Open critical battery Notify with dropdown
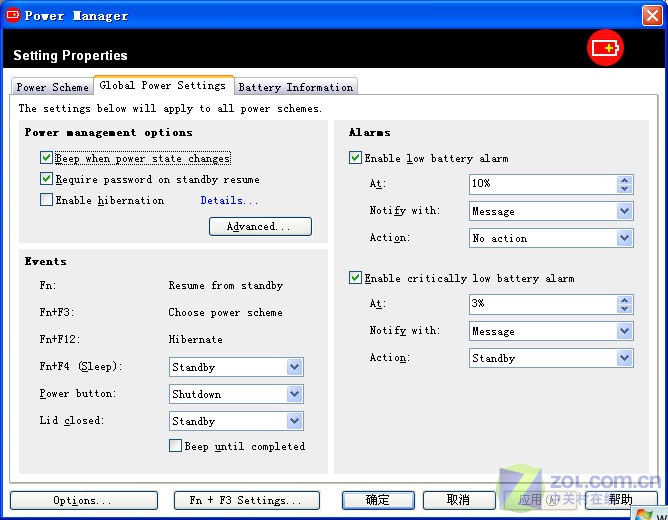The width and height of the screenshot is (668, 520). pos(625,331)
